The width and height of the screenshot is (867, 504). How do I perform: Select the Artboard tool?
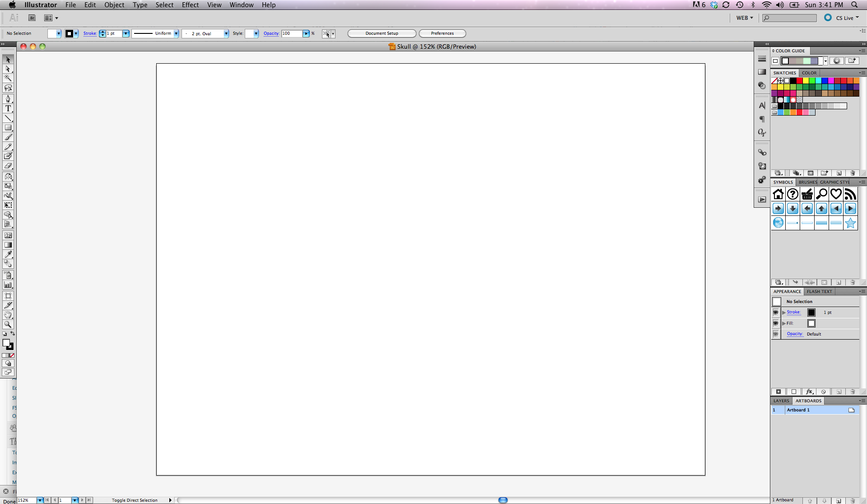[8, 296]
